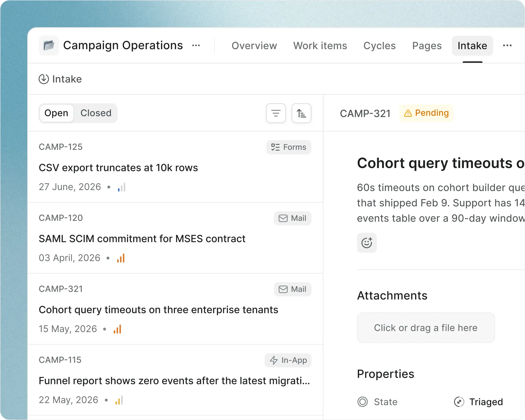This screenshot has width=525, height=420.
Task: Click the Pending status badge
Action: tap(426, 113)
